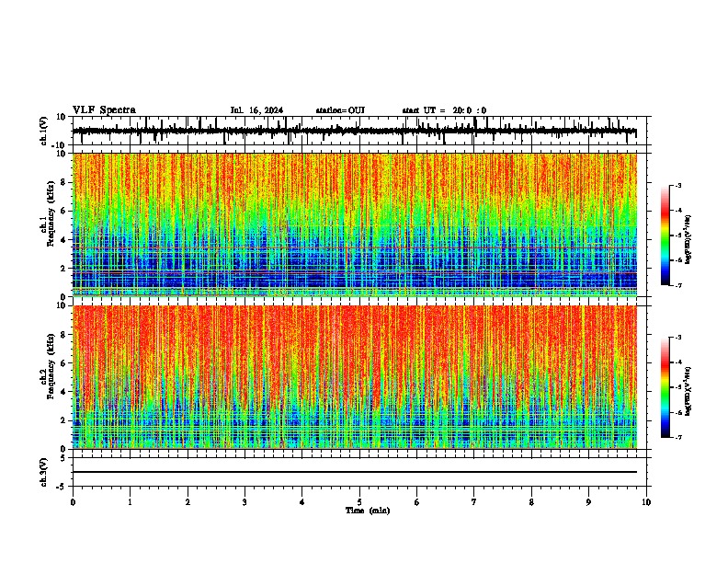The height and width of the screenshot is (563, 728).
Task: Click the "-7" label on ch.2 colorbar
Action: [677, 437]
